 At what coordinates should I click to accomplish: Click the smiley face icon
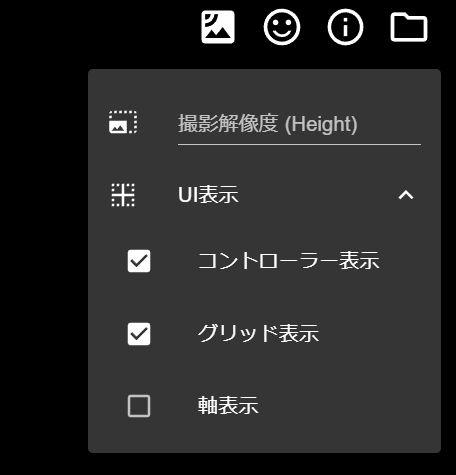(x=282, y=27)
